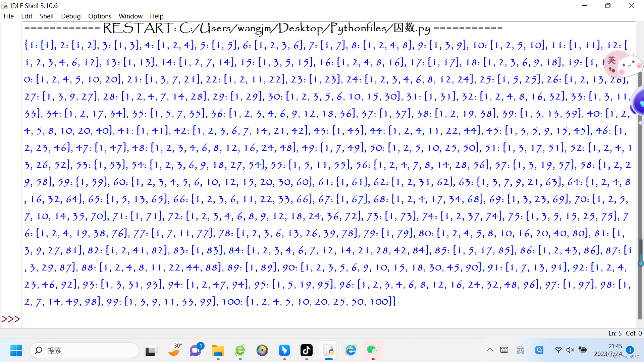The height and width of the screenshot is (362, 644).
Task: Launch TikTok from the taskbar
Action: pyautogui.click(x=306, y=350)
